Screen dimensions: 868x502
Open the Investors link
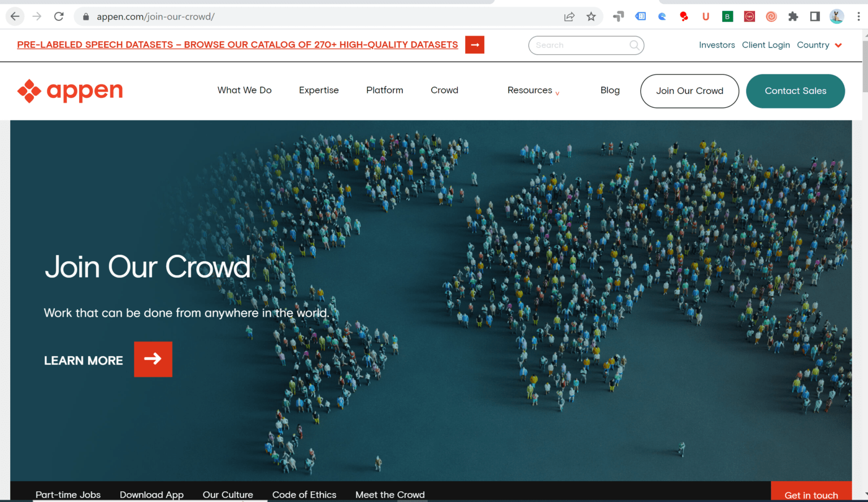pyautogui.click(x=717, y=45)
